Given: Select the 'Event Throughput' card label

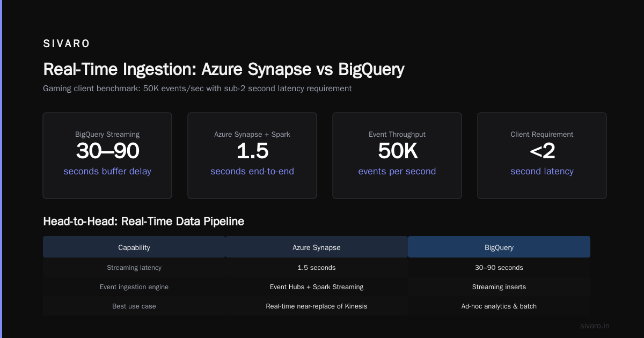Looking at the screenshot, I should [x=397, y=135].
